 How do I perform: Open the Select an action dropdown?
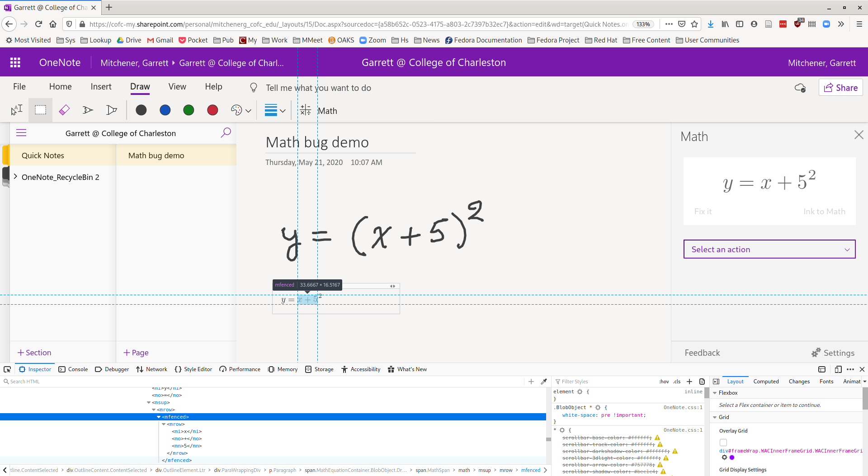pyautogui.click(x=769, y=249)
